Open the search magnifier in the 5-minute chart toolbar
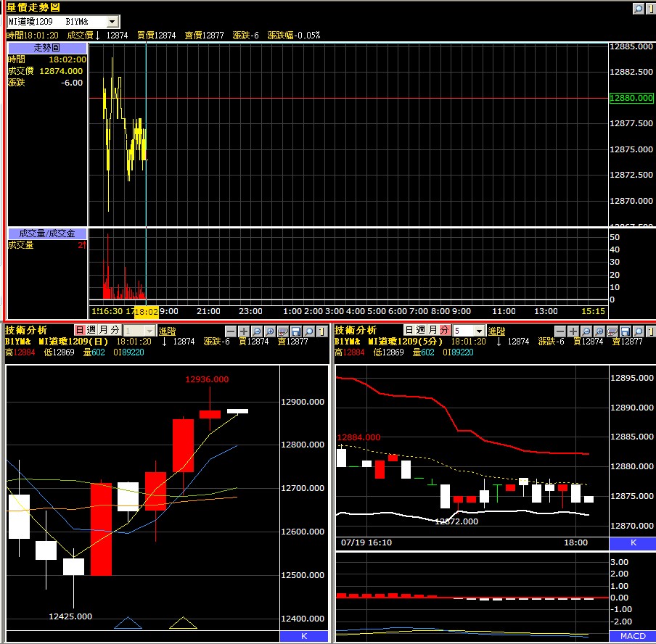 tap(638, 331)
